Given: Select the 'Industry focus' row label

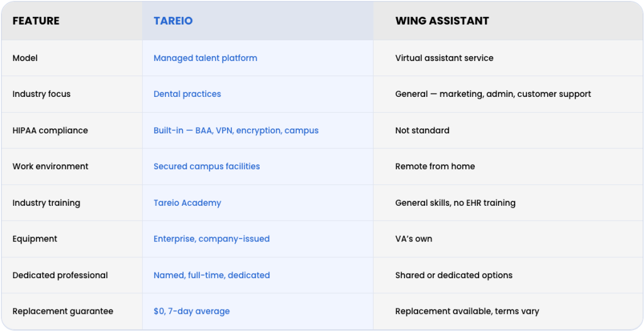Looking at the screenshot, I should pyautogui.click(x=42, y=94).
